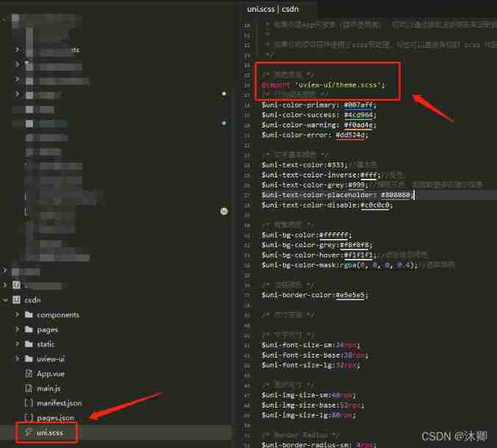Screen dimensions: 497x448
Task: Expand the static folder chevron
Action: [17, 344]
